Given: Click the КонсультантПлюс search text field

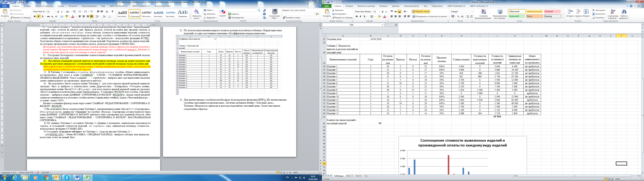Looking at the screenshot, I should point(299,14).
